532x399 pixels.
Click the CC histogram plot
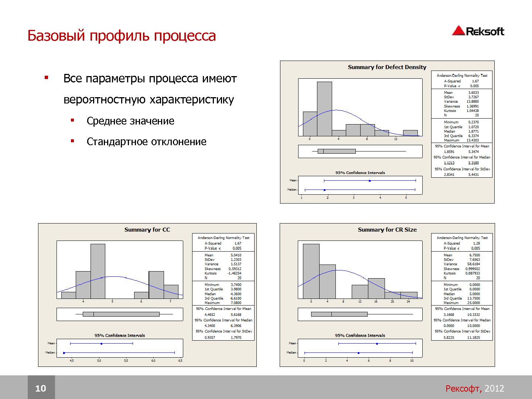pos(120,270)
